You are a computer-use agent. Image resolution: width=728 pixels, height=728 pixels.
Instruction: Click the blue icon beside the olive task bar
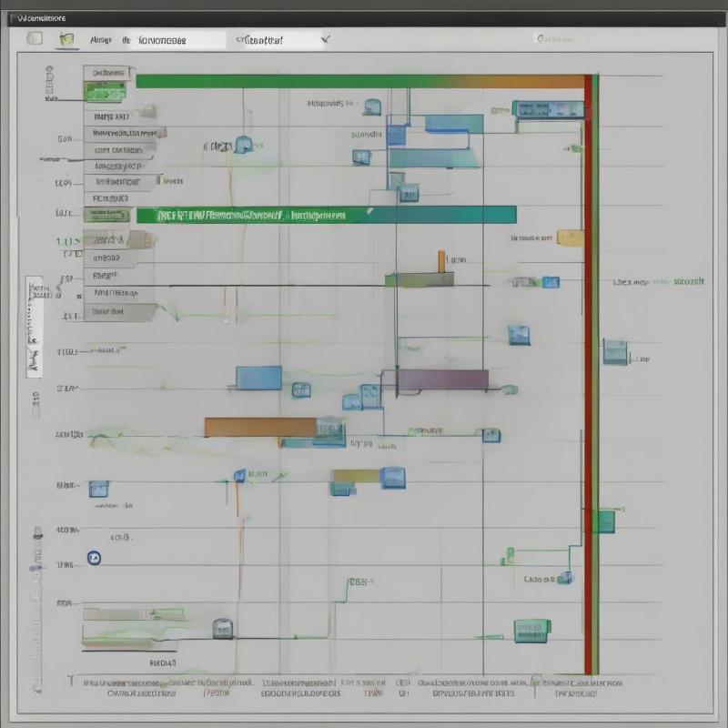(x=393, y=477)
